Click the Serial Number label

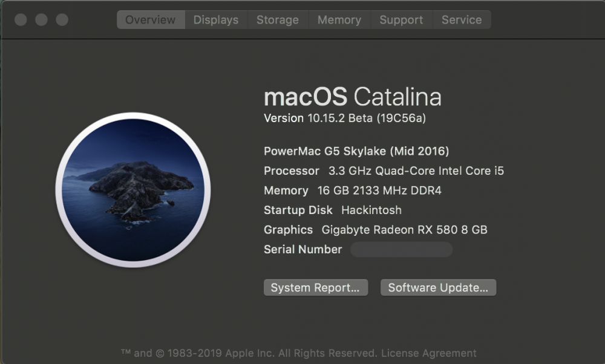pyautogui.click(x=303, y=250)
